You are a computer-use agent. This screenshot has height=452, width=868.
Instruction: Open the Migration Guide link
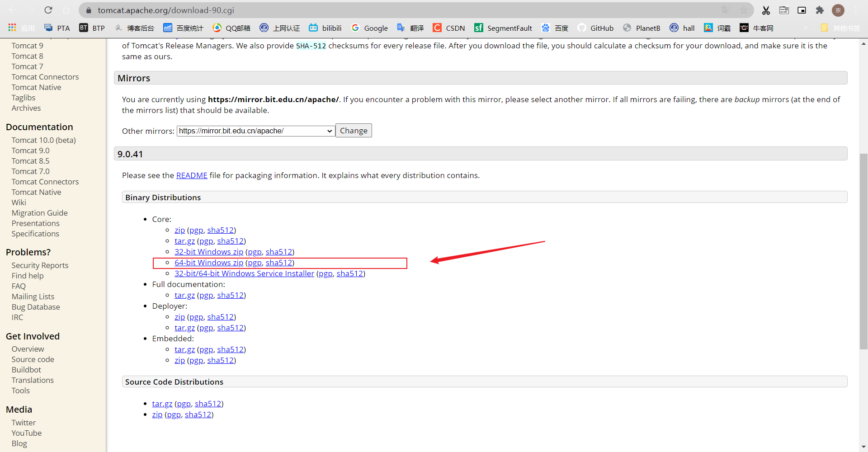coord(40,213)
